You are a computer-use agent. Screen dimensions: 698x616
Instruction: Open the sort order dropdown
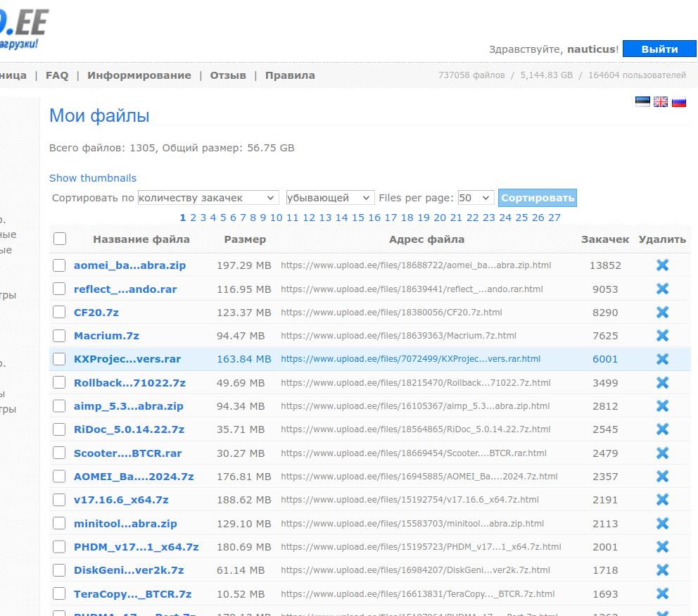pos(330,198)
